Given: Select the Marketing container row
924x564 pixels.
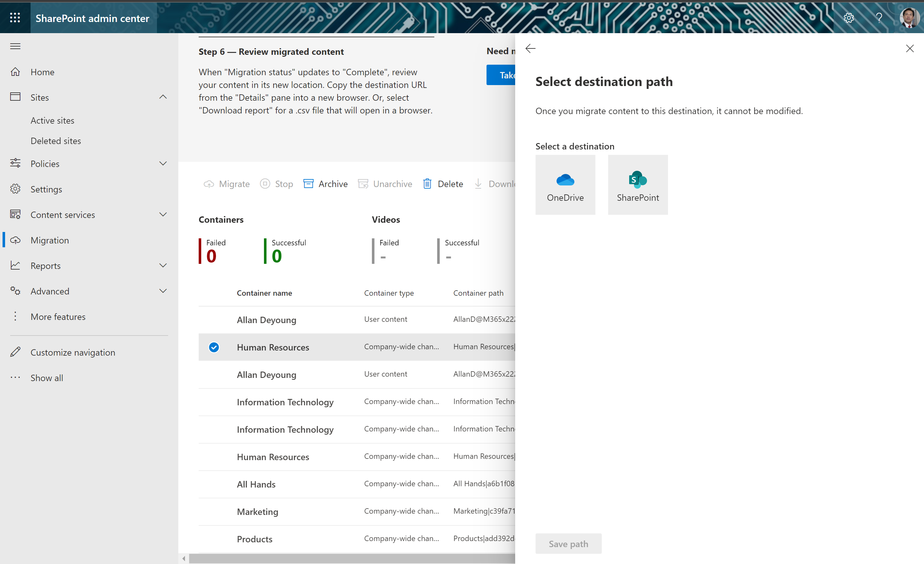Looking at the screenshot, I should pyautogui.click(x=257, y=512).
